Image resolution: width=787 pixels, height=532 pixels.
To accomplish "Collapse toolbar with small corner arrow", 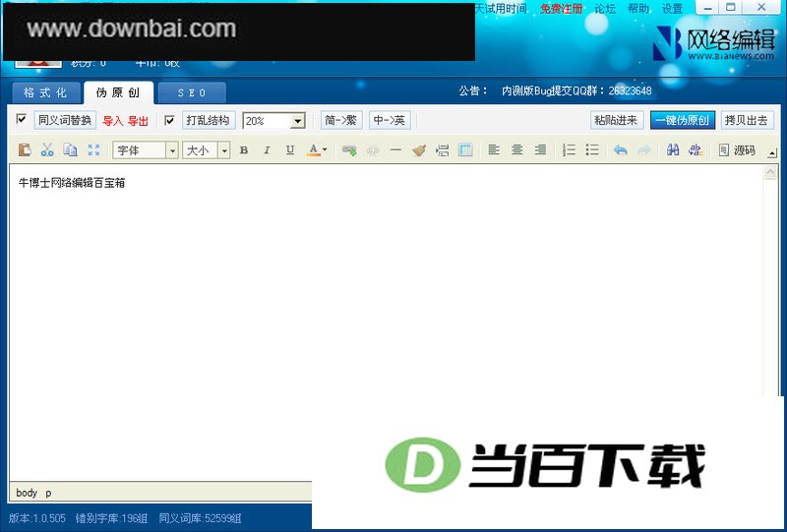I will pos(772,153).
